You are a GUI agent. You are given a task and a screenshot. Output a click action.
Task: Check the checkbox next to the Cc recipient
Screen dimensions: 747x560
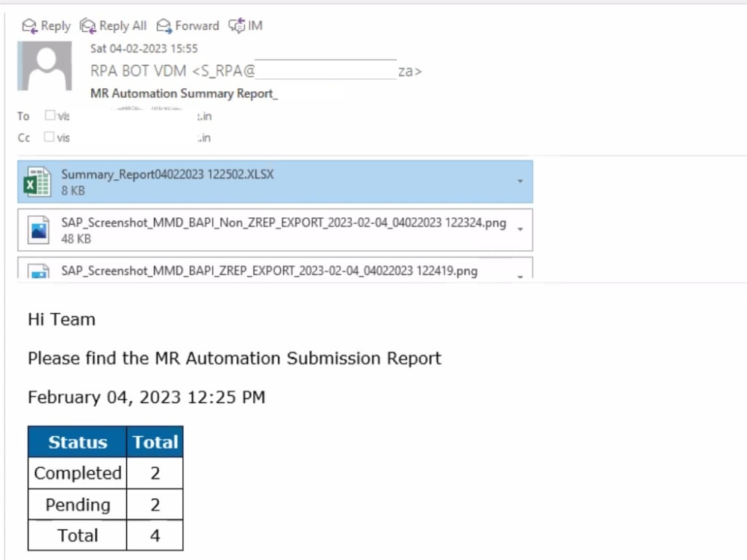pyautogui.click(x=49, y=137)
